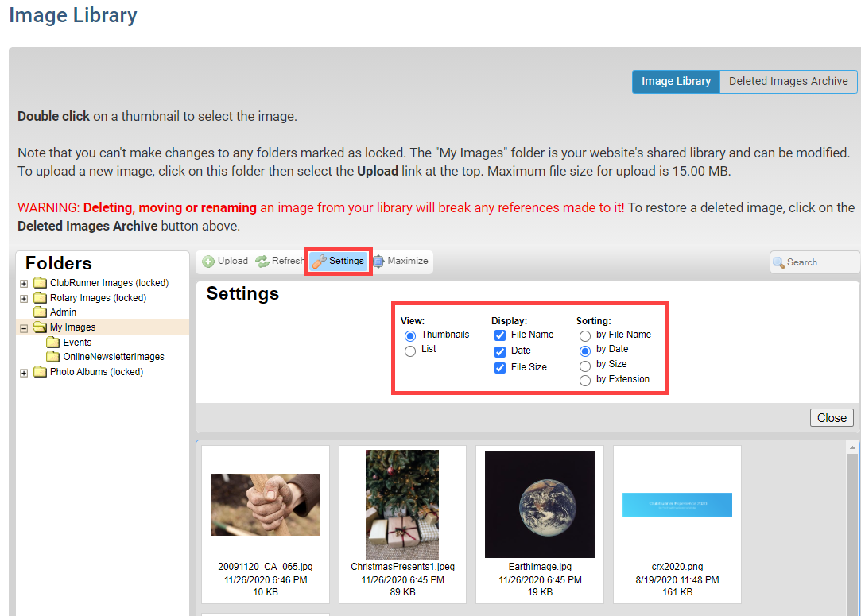
Task: Click the OnlineNewsletterImages folder icon
Action: (x=53, y=357)
